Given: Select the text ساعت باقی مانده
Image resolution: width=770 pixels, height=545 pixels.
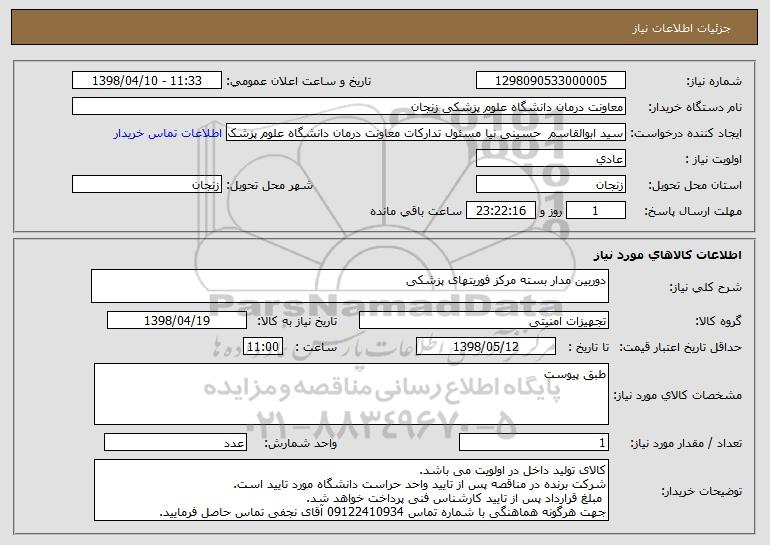Looking at the screenshot, I should (415, 211).
